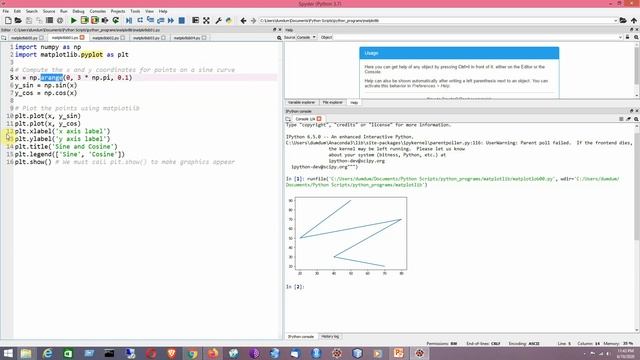Viewport: 640px width, 360px height.
Task: Open Firefox from the taskbar
Action: click(213, 353)
